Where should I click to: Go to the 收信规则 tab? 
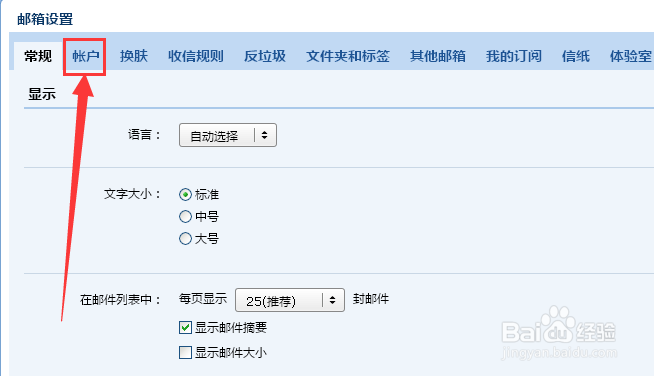[196, 56]
